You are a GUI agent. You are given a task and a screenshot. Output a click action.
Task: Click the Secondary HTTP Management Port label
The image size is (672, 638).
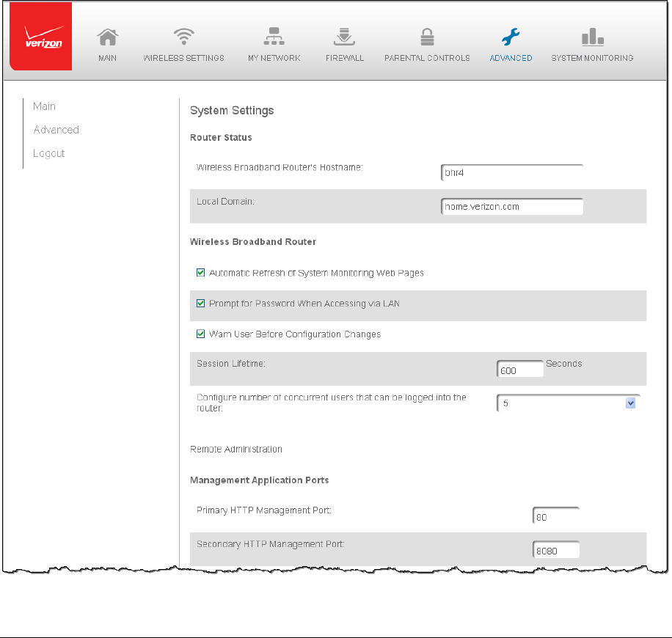click(x=271, y=544)
